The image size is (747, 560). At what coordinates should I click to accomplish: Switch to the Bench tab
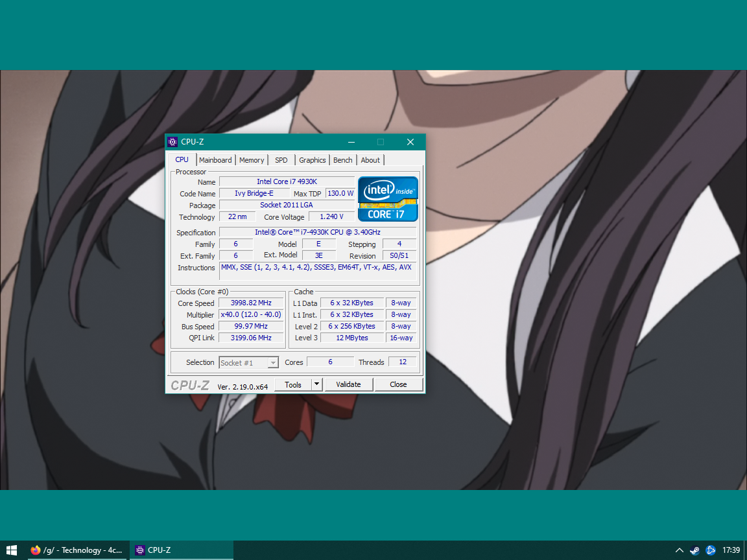pyautogui.click(x=342, y=160)
